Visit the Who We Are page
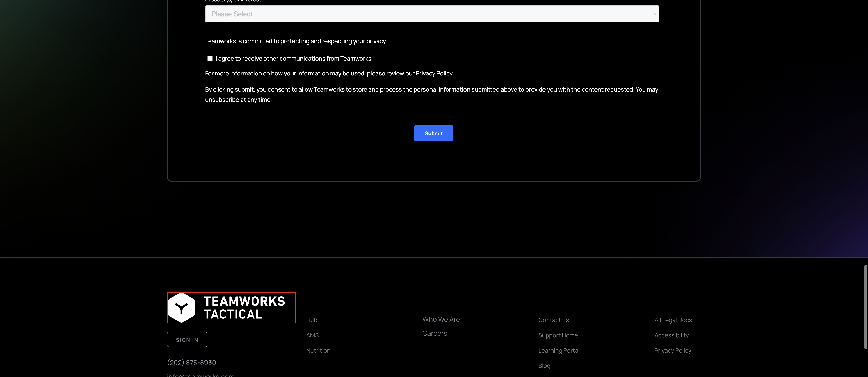Viewport: 868px width, 377px height. [441, 319]
